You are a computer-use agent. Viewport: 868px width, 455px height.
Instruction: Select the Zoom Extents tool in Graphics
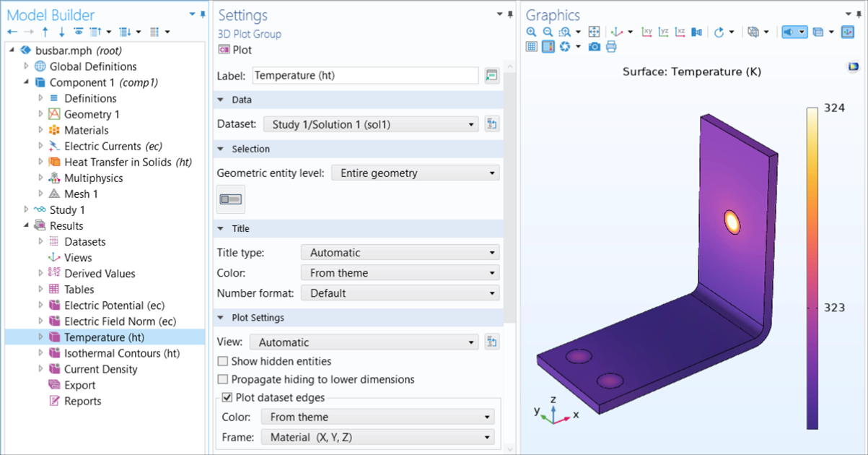(595, 32)
